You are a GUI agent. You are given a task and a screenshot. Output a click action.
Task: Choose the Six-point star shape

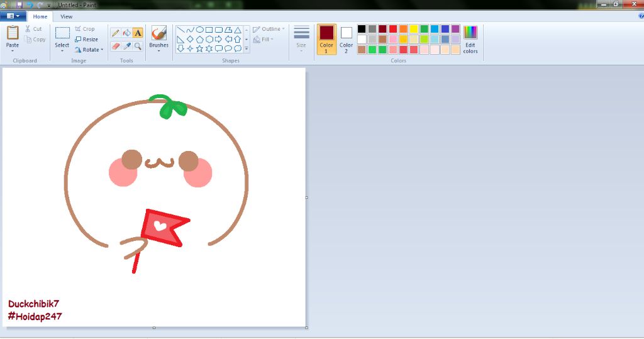point(209,49)
